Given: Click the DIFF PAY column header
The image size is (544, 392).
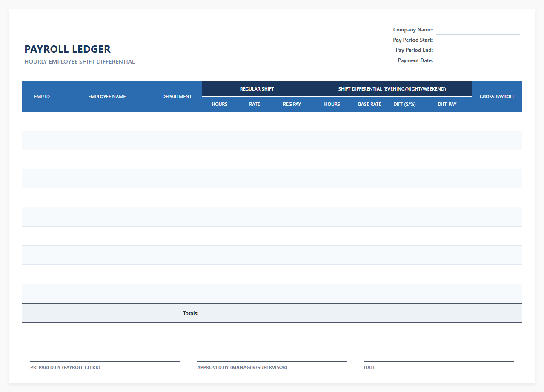Looking at the screenshot, I should 447,104.
